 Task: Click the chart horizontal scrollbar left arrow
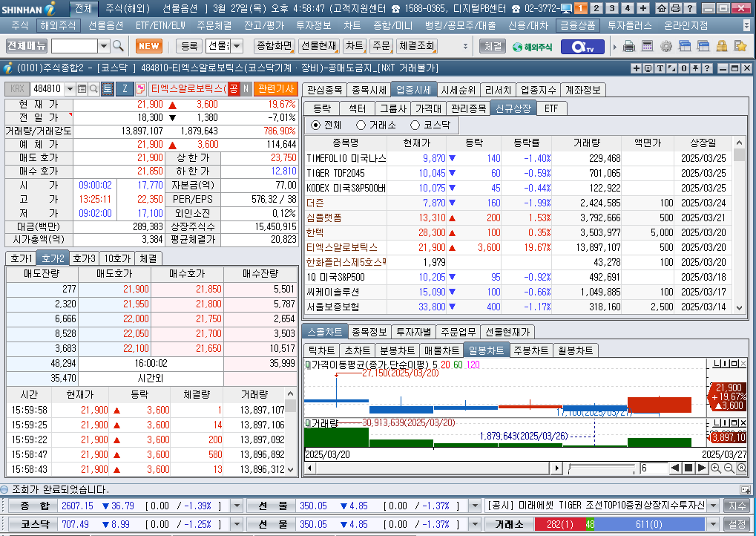click(309, 468)
